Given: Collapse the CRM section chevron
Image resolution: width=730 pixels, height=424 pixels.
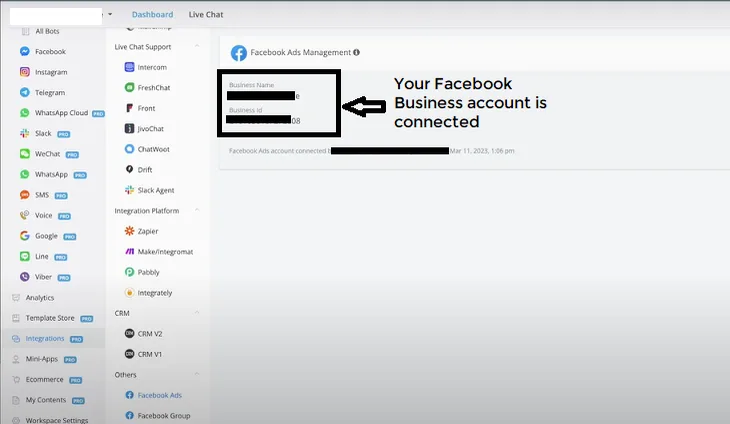Looking at the screenshot, I should click(197, 312).
